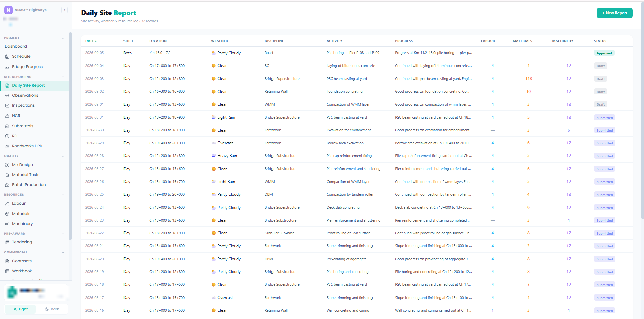Click 'Granular Sub-base' discipline cell
The height and width of the screenshot is (319, 644).
(280, 233)
